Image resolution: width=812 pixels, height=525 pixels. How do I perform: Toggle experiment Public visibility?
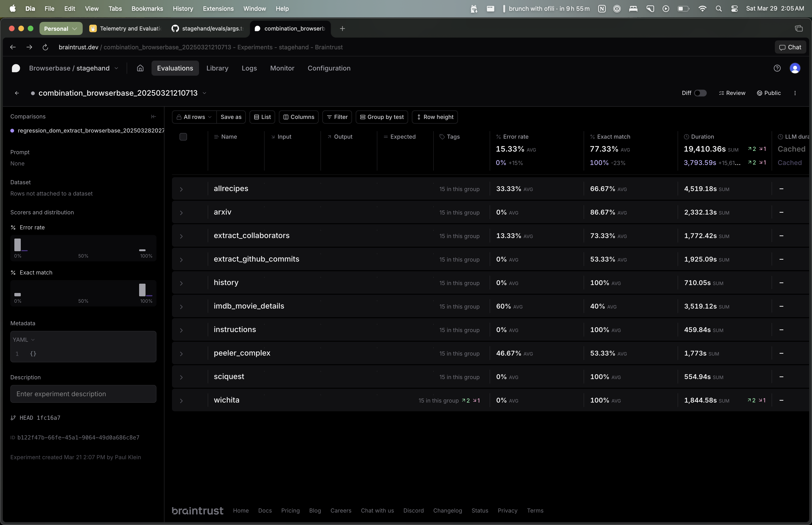[769, 93]
